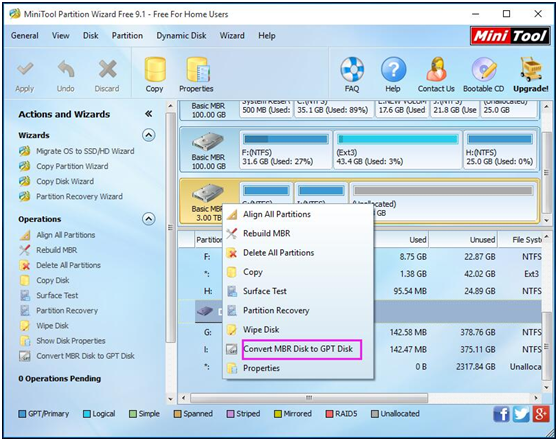This screenshot has width=558, height=441.
Task: Click the horizontal scrollbar of partition list
Action: 309,398
